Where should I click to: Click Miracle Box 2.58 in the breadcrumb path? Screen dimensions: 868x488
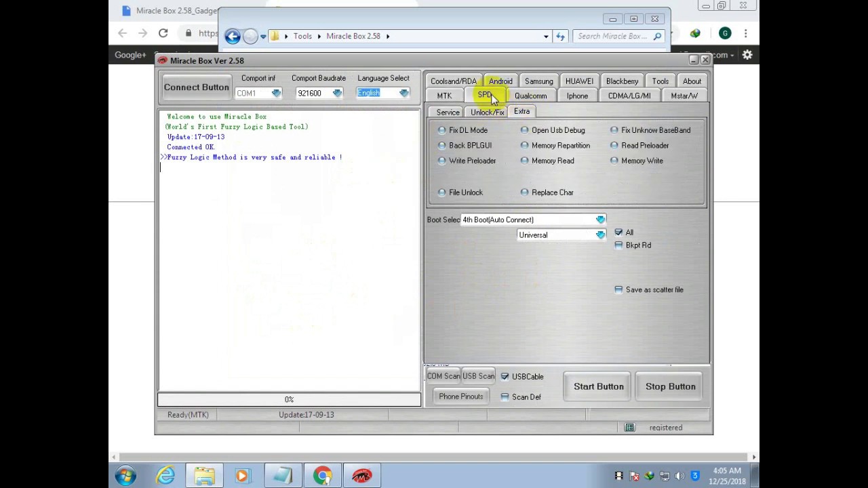click(x=353, y=37)
